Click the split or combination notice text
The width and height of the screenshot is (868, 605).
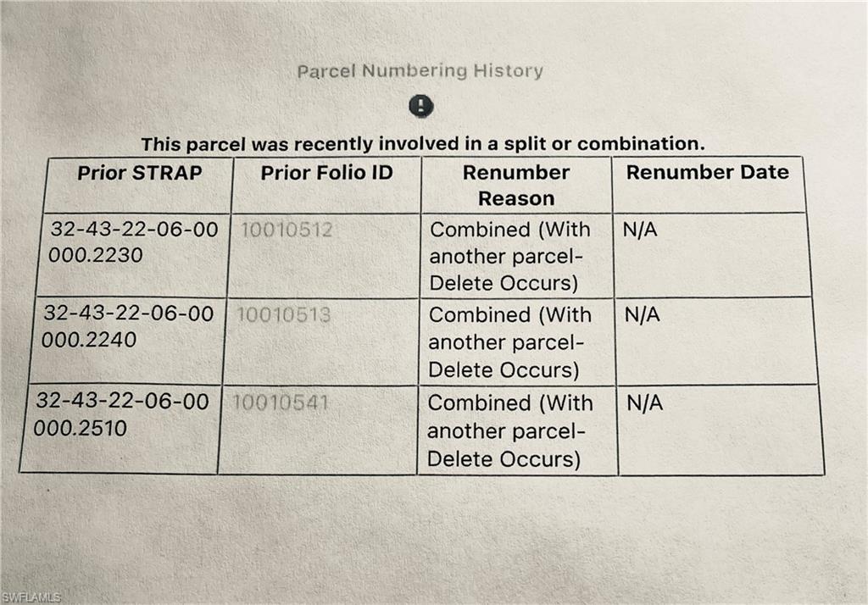(423, 143)
